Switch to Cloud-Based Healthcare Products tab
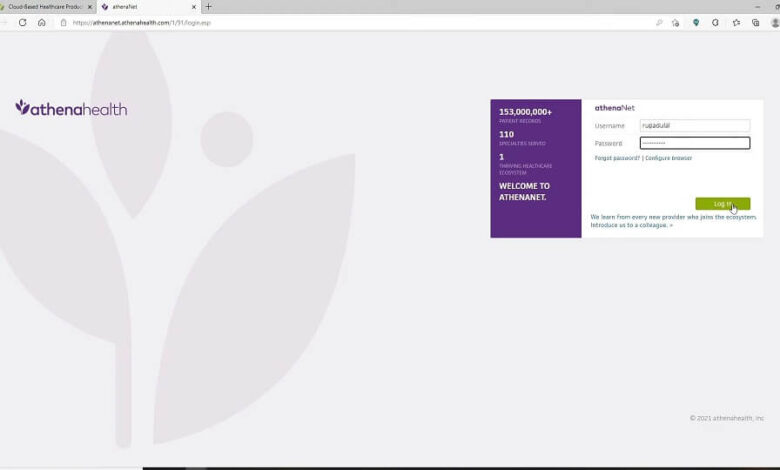 pyautogui.click(x=44, y=7)
